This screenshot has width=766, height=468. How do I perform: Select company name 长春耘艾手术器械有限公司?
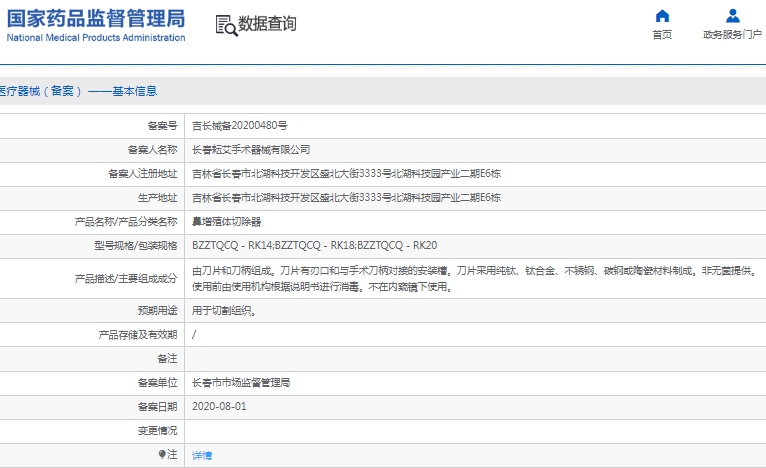(251, 149)
